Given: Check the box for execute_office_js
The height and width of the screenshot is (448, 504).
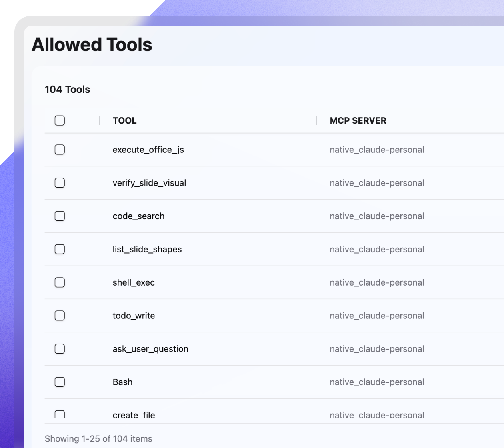Looking at the screenshot, I should point(60,150).
